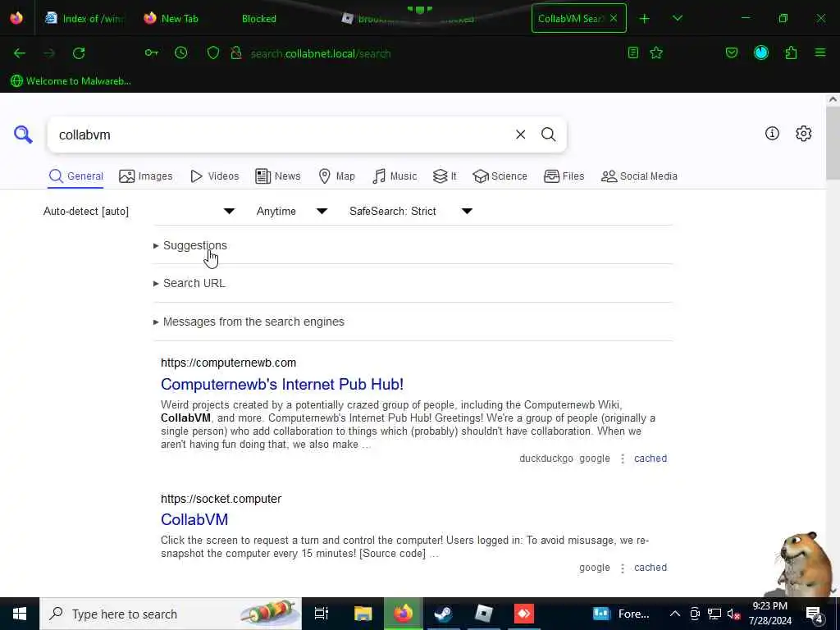Open the extensions puzzle icon
This screenshot has width=840, height=630.
791,52
